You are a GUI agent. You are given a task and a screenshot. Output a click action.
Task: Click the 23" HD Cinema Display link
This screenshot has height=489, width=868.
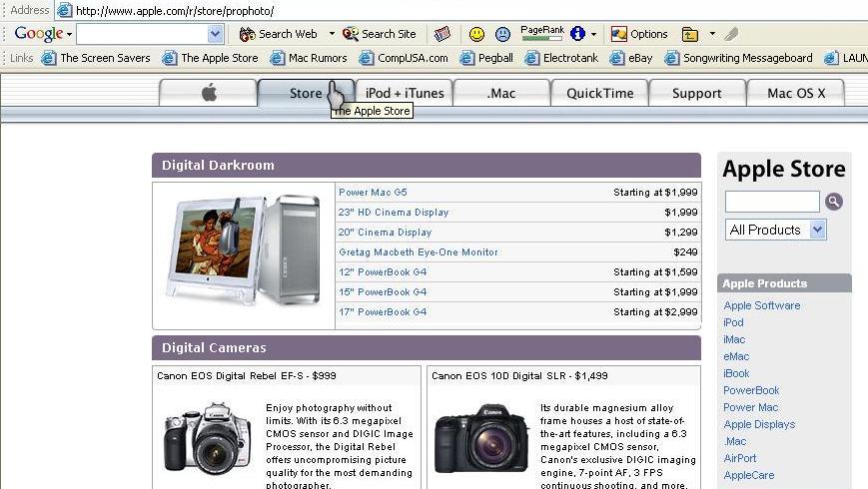pyautogui.click(x=394, y=213)
